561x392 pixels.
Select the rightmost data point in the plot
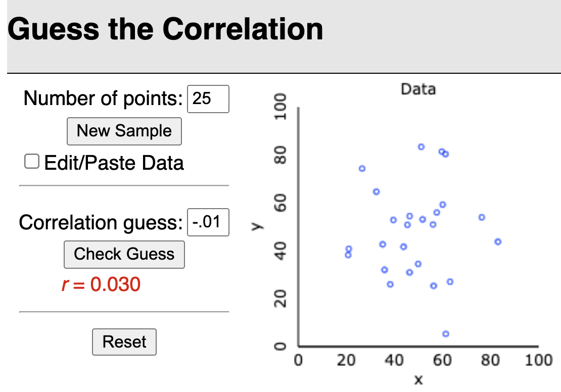(498, 241)
